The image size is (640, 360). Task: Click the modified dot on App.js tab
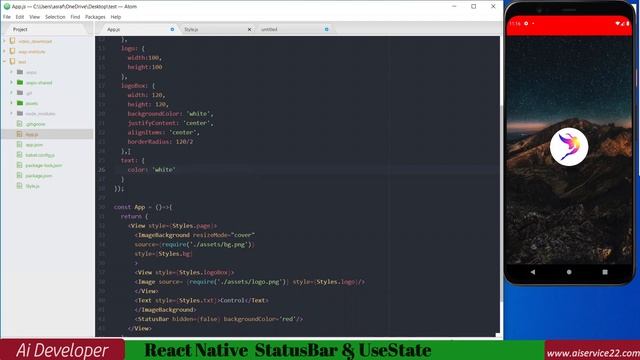pyautogui.click(x=172, y=29)
